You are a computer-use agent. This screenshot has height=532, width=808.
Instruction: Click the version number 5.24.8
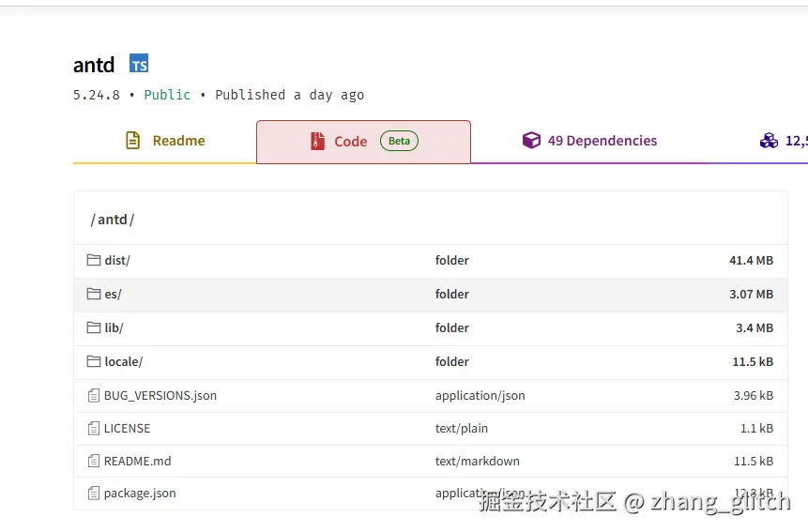click(x=97, y=96)
